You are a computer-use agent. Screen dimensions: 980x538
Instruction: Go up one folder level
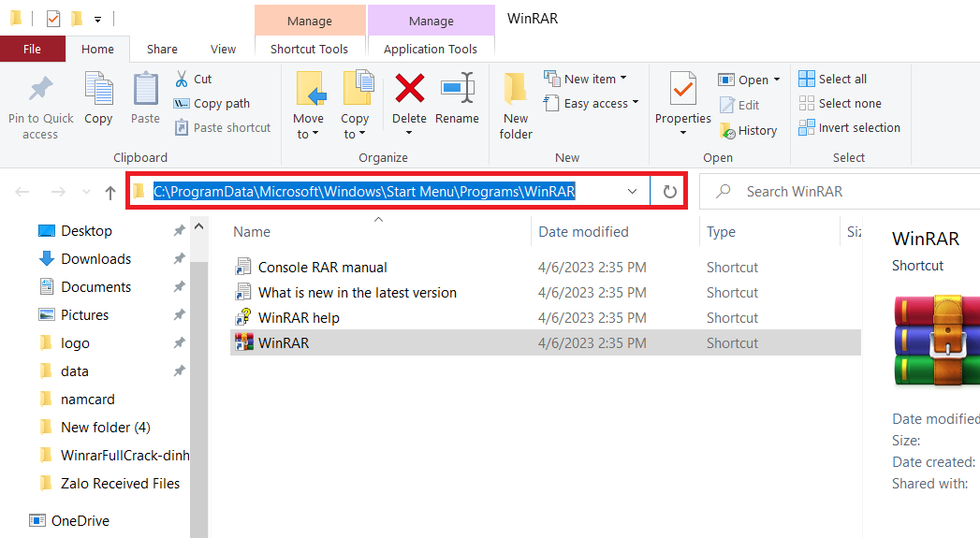pyautogui.click(x=110, y=193)
